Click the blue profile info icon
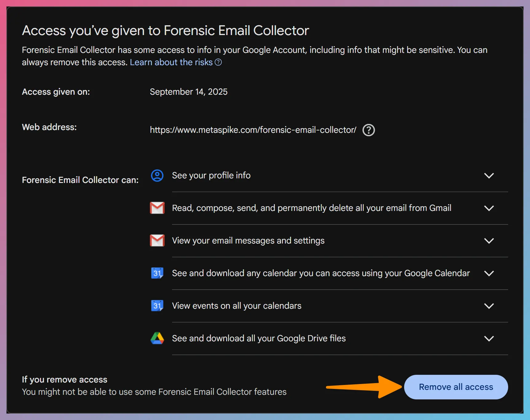The width and height of the screenshot is (530, 420). [157, 176]
